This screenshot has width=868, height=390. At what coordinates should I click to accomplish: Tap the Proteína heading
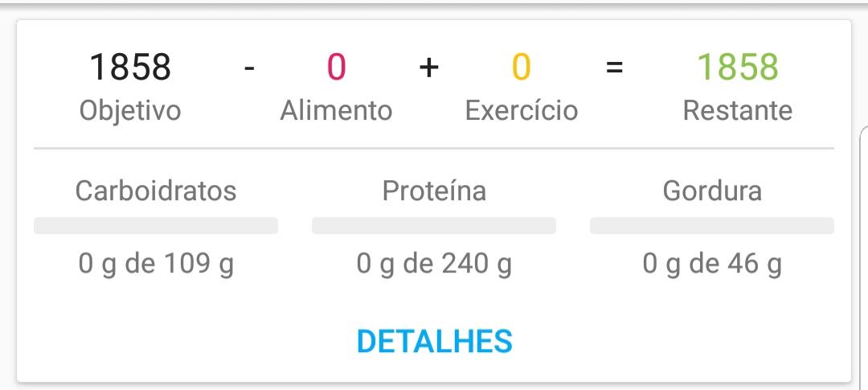435,191
